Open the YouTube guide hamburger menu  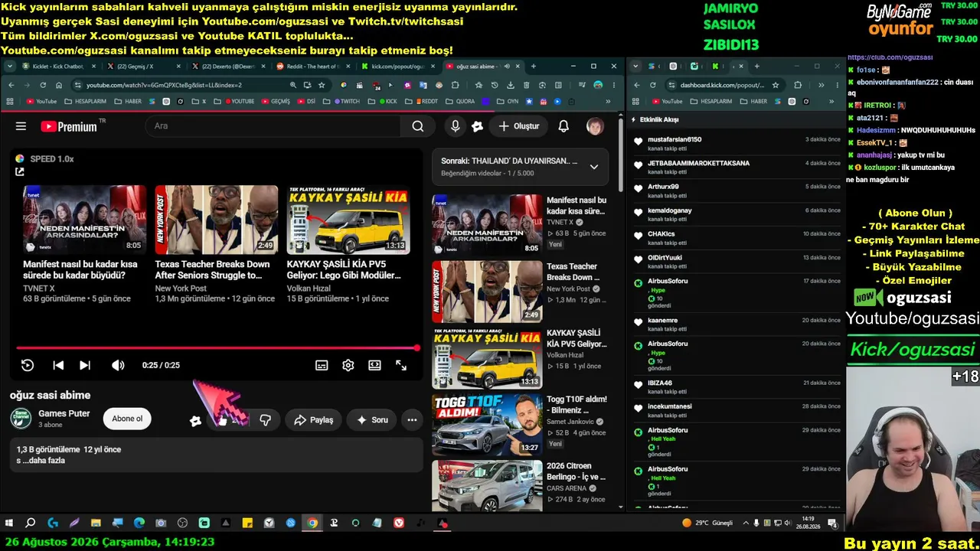pyautogui.click(x=21, y=126)
